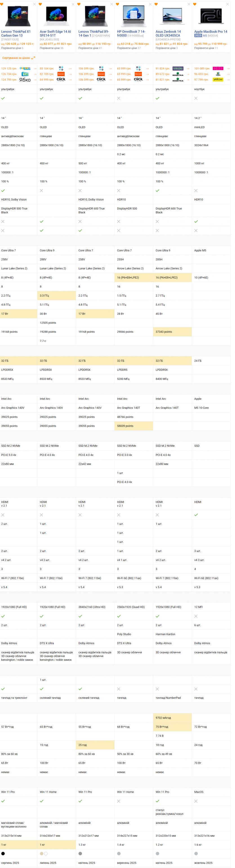Toggle sorting by price (Сортування за ціною)
Viewport: 235px width, 868px height.
point(19,58)
